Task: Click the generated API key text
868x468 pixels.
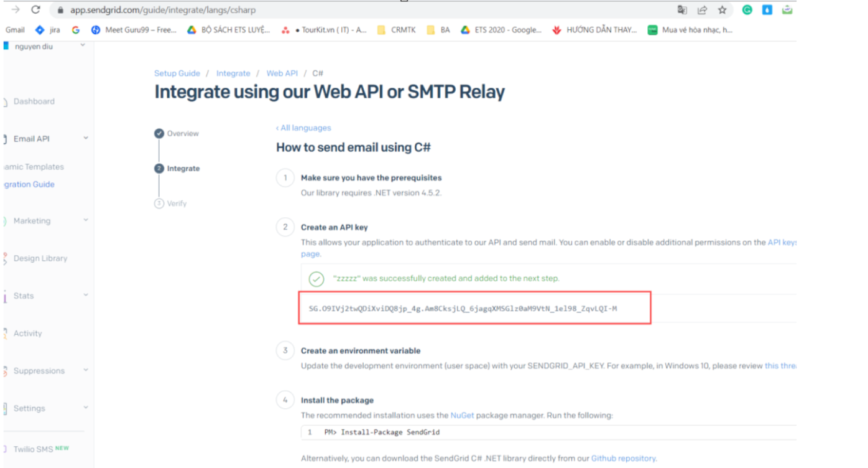Action: tap(463, 309)
